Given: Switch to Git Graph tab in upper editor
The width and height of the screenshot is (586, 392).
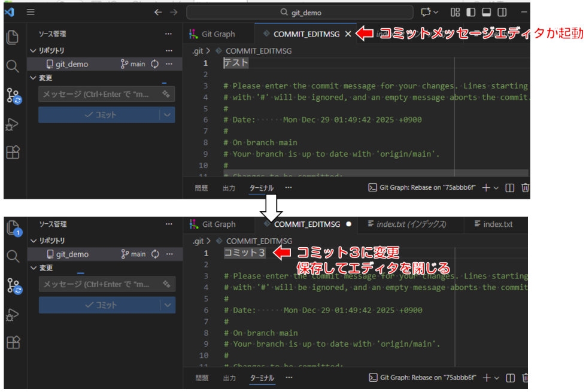Looking at the screenshot, I should (212, 34).
